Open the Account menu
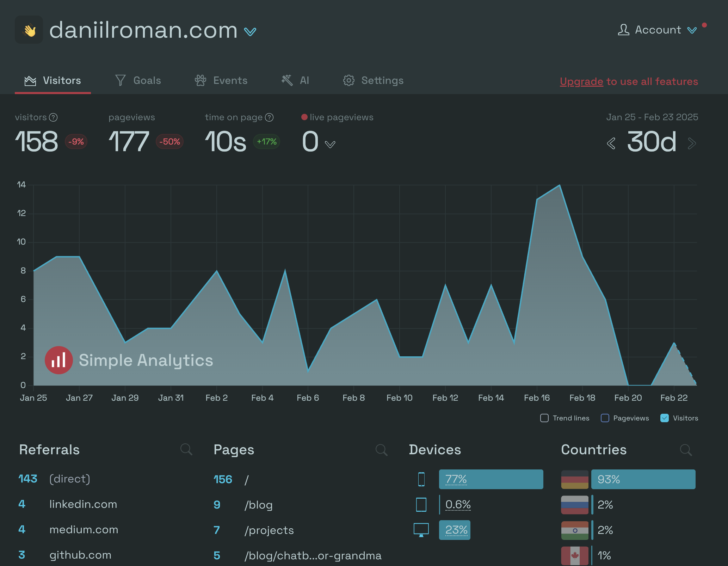The width and height of the screenshot is (728, 566). [657, 30]
